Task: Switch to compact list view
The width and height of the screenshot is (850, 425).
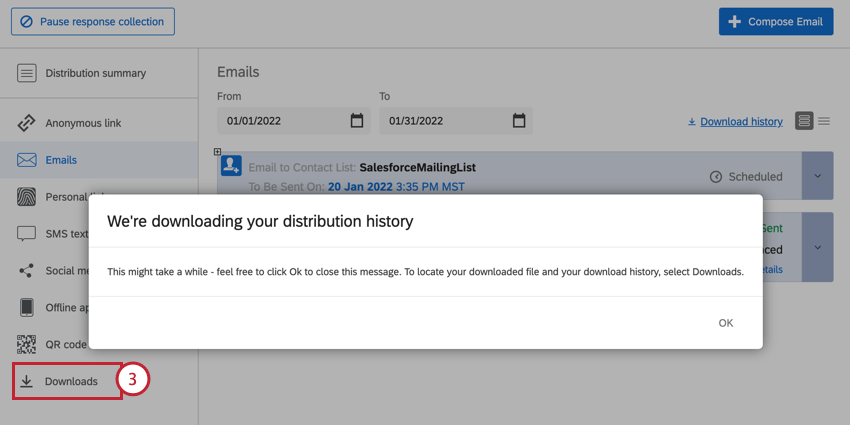Action: [x=824, y=121]
